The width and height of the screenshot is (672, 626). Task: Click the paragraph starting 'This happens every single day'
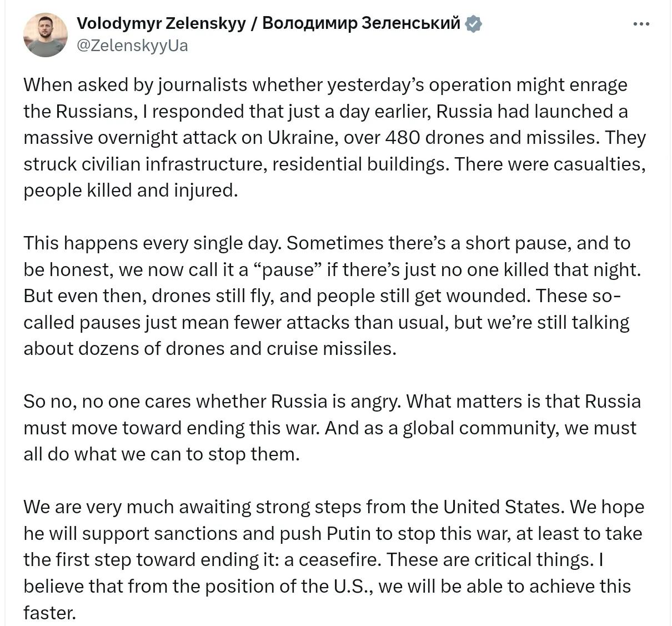pos(332,296)
